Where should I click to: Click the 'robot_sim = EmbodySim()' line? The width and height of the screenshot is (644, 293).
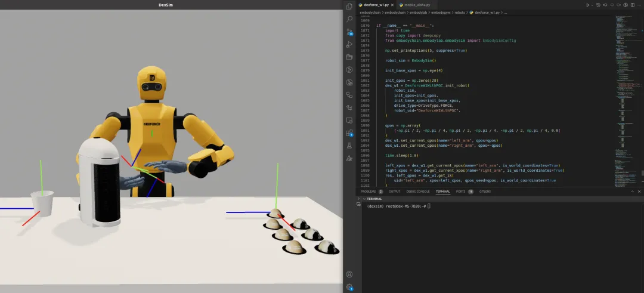(410, 60)
